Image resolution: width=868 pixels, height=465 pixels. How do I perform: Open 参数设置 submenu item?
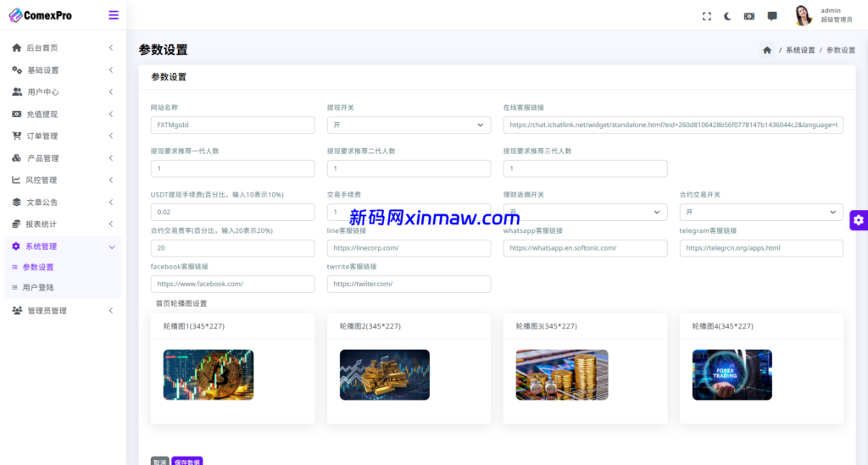pos(38,267)
